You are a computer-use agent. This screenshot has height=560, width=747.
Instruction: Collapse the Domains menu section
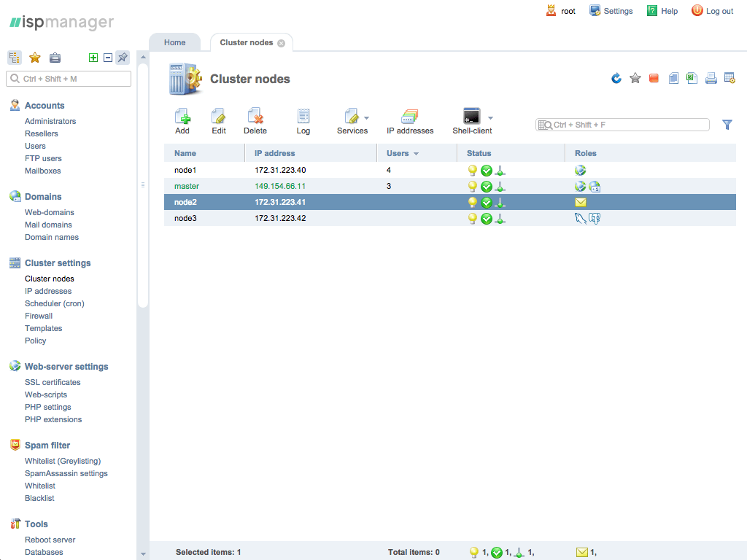pyautogui.click(x=43, y=197)
